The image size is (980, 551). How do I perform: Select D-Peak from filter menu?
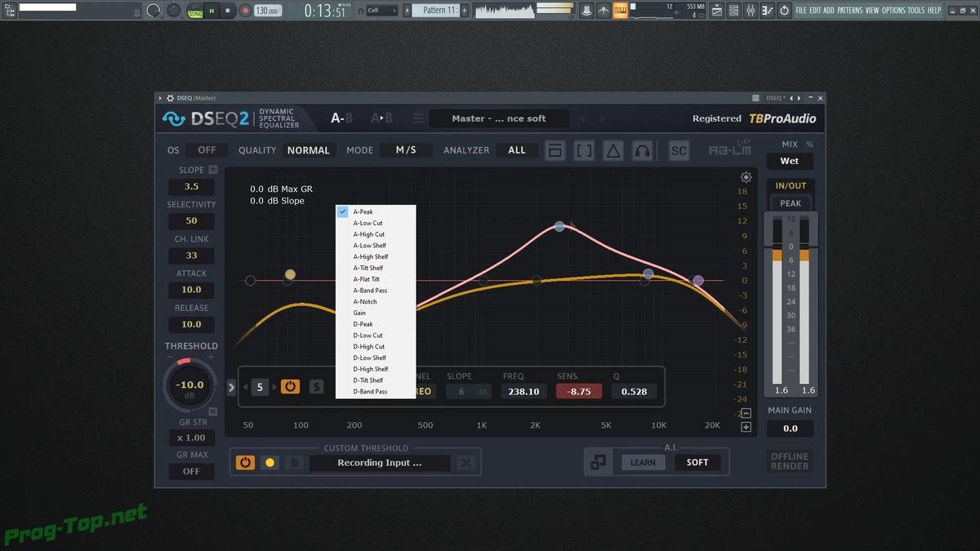pyautogui.click(x=376, y=324)
